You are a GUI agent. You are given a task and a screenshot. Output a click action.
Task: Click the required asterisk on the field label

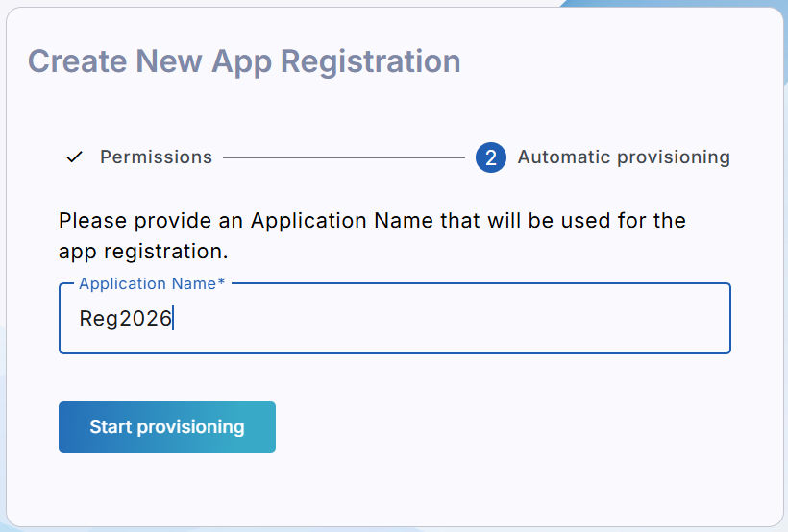pyautogui.click(x=222, y=283)
